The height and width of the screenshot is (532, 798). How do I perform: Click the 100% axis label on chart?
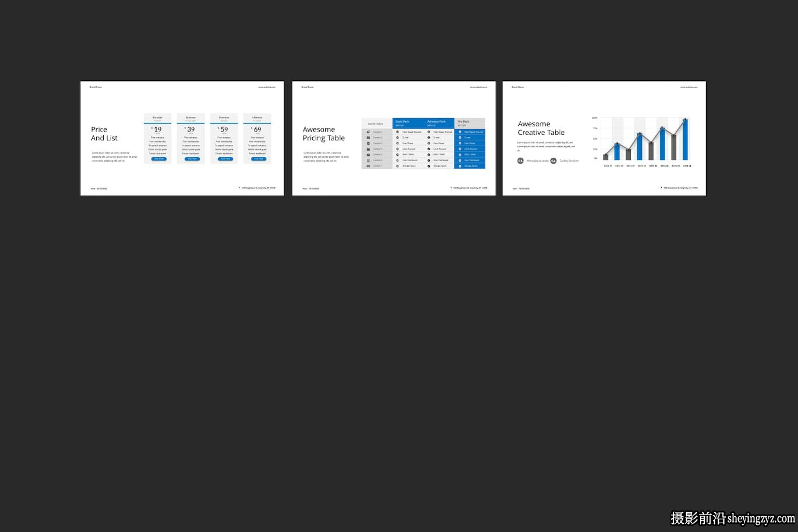click(x=594, y=118)
